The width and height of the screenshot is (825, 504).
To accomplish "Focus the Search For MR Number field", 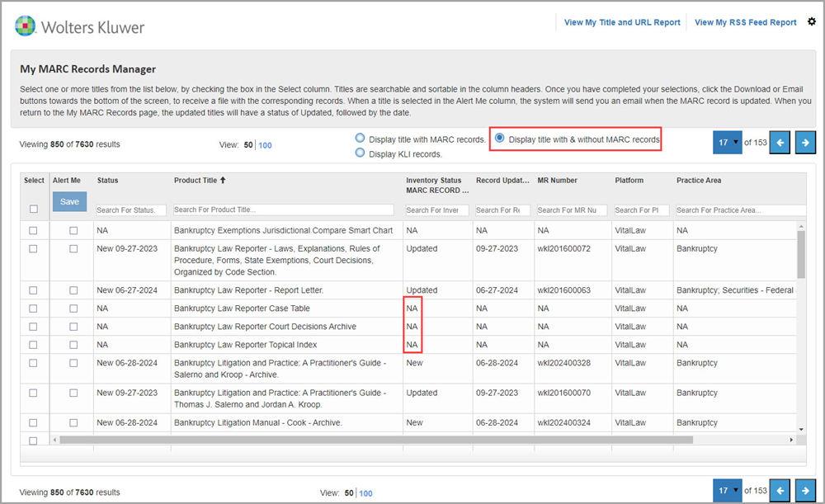I will [572, 210].
